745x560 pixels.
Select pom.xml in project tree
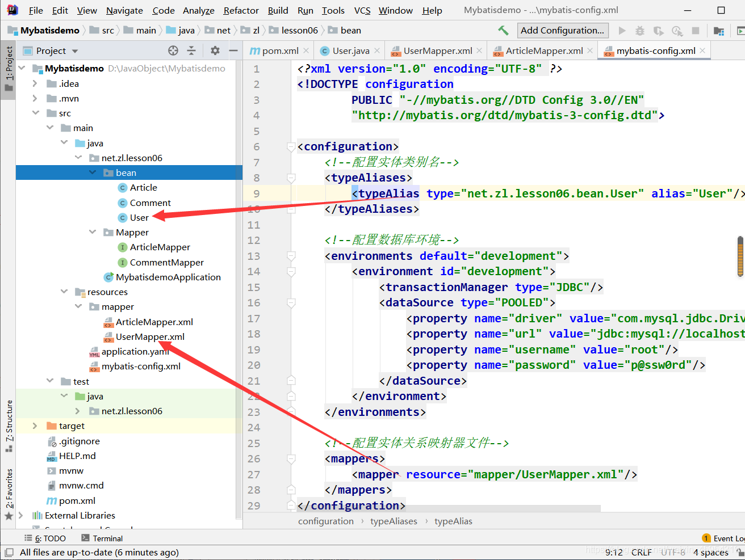(x=77, y=500)
